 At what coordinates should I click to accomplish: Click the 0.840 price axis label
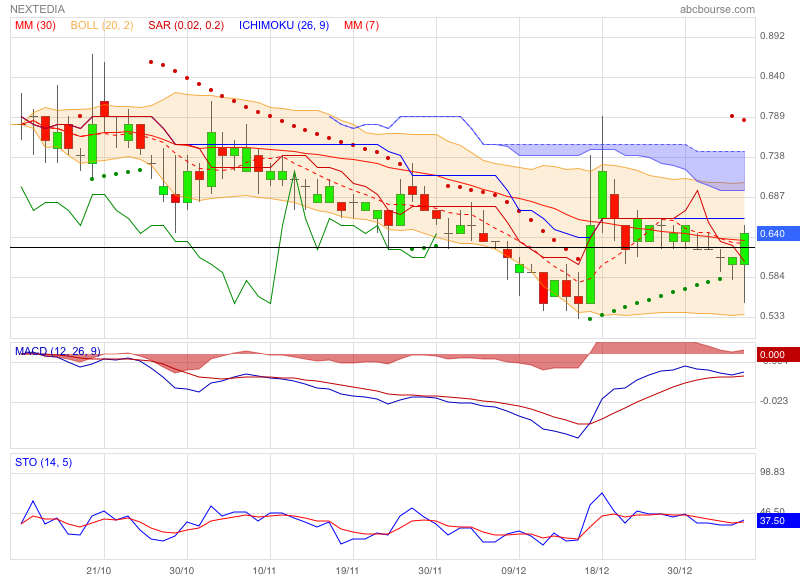click(x=772, y=76)
